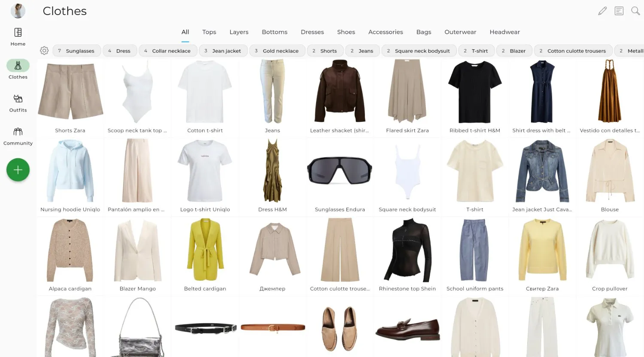Switch to the All tab
This screenshot has width=644, height=357.
click(x=185, y=32)
